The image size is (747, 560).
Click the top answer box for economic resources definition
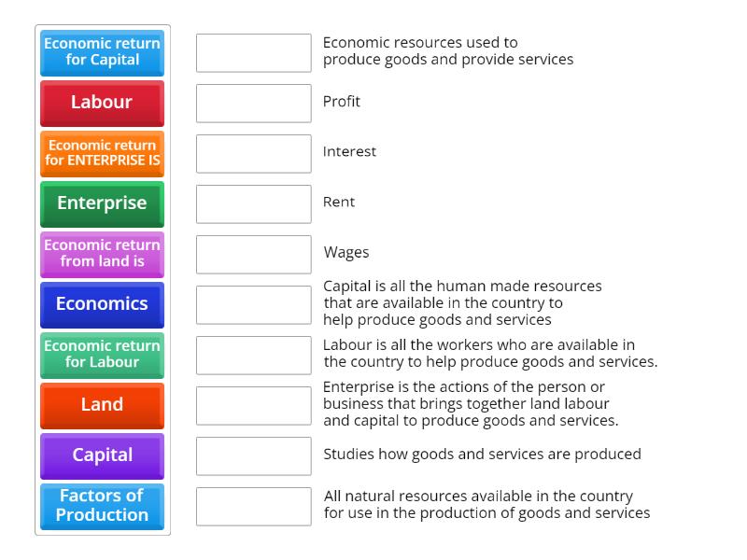point(253,53)
